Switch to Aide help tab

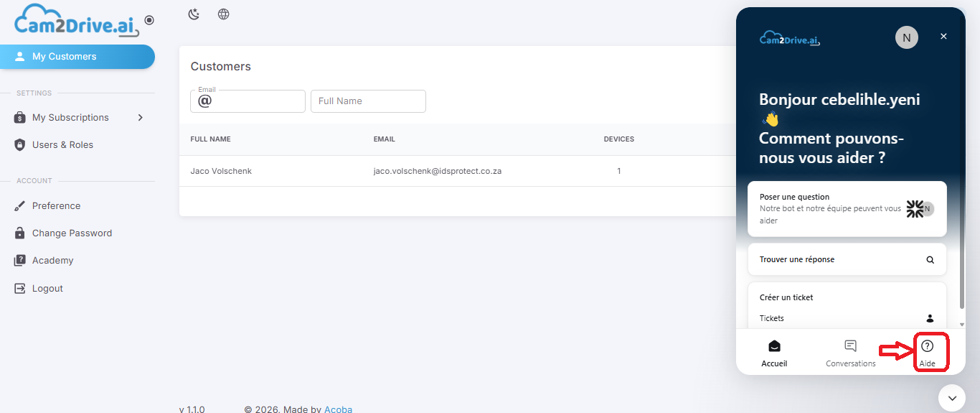point(927,353)
